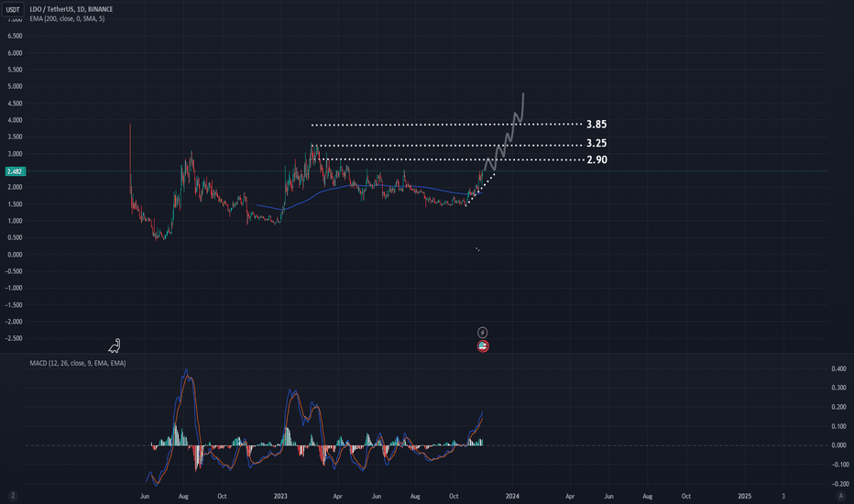Open the US flag economic event icon
Image resolution: width=854 pixels, height=504 pixels.
483,346
